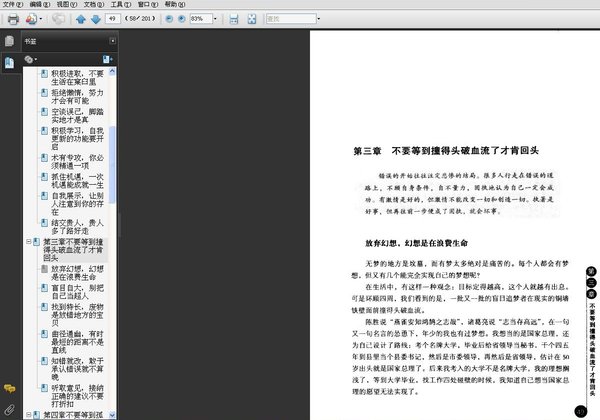
Task: Click bookmark icon beside 拒绝懒惰
Action: (x=44, y=93)
